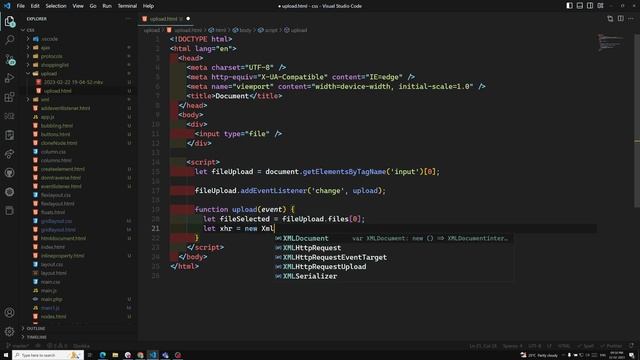
Task: Select XMLHttpRequestEventTarget suggestion
Action: pos(393,257)
